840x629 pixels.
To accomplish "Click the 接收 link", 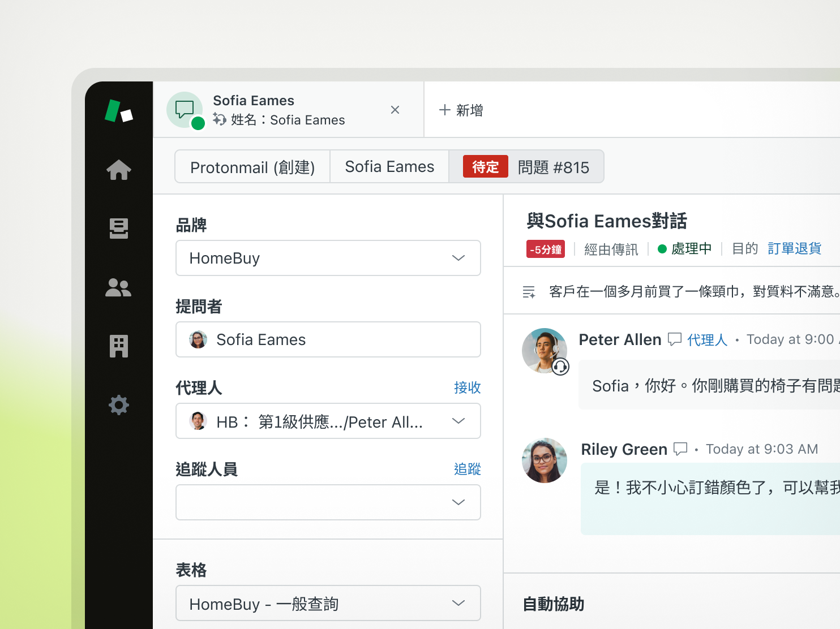I will click(468, 387).
